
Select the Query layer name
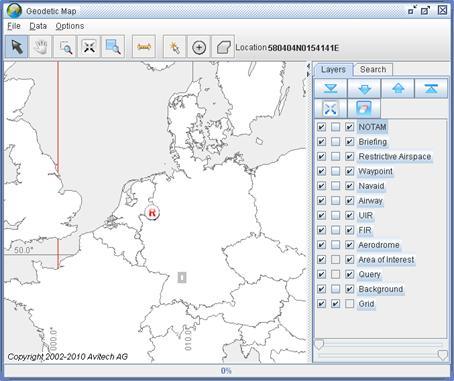(369, 274)
